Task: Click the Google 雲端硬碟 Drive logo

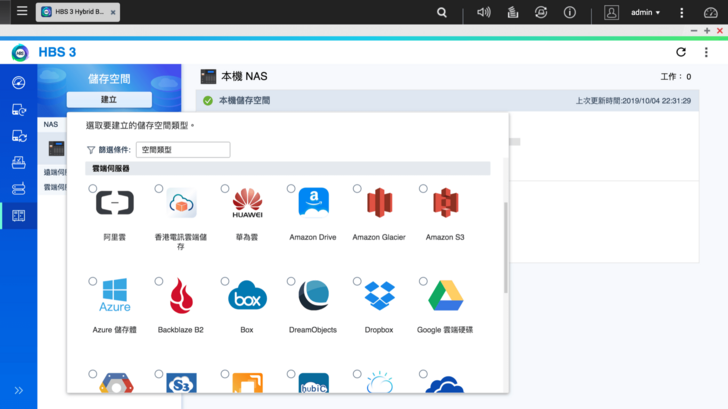Action: pos(446,295)
